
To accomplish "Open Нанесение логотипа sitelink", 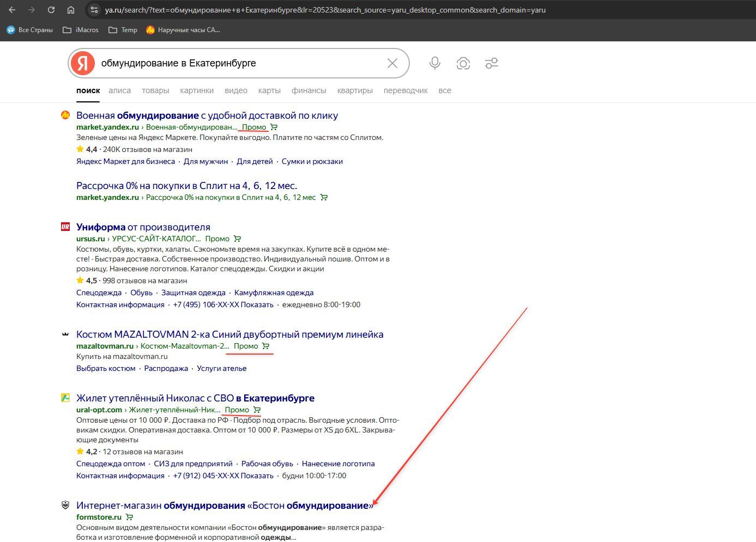I will tap(338, 464).
